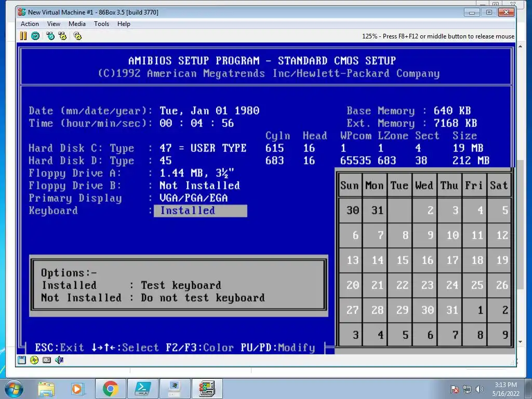
Task: Click the scrollbar up arrow on the right edge
Action: click(521, 46)
